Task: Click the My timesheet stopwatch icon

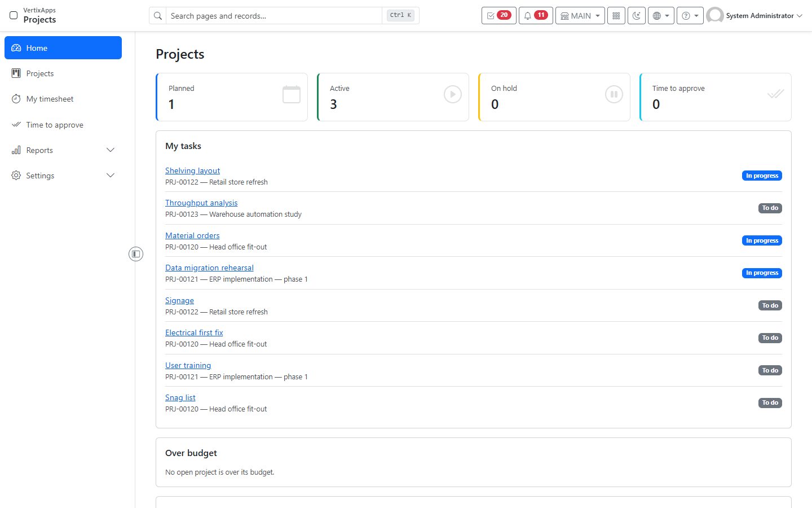Action: [x=16, y=99]
